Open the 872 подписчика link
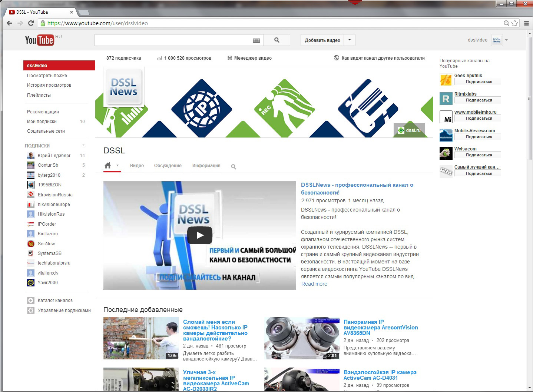The height and width of the screenshot is (392, 533). pos(124,58)
